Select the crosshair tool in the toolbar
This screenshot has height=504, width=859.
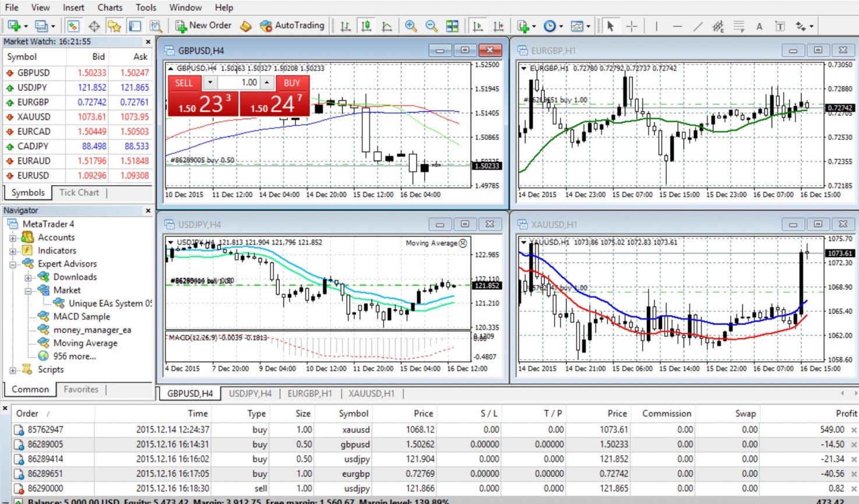point(632,26)
